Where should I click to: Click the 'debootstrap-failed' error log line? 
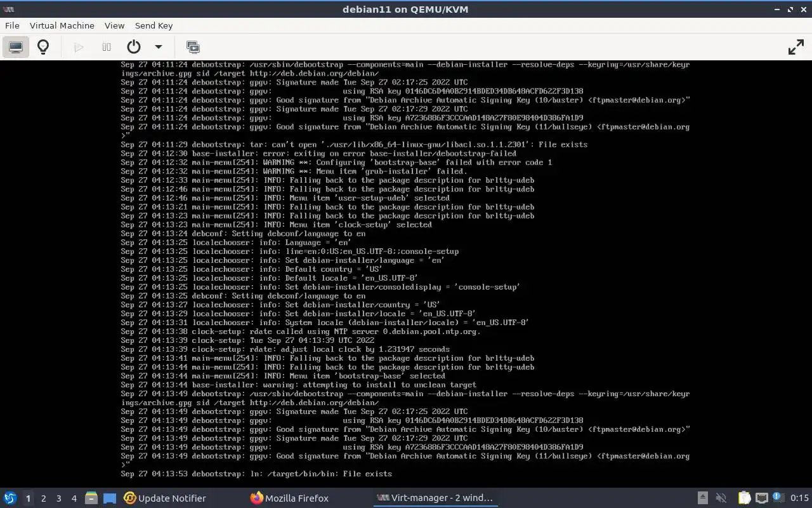click(x=318, y=153)
